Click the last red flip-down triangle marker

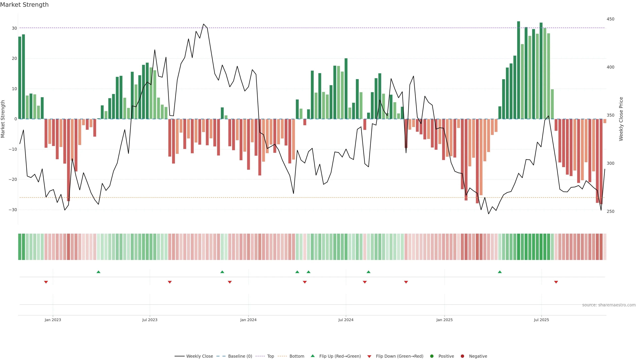556,282
